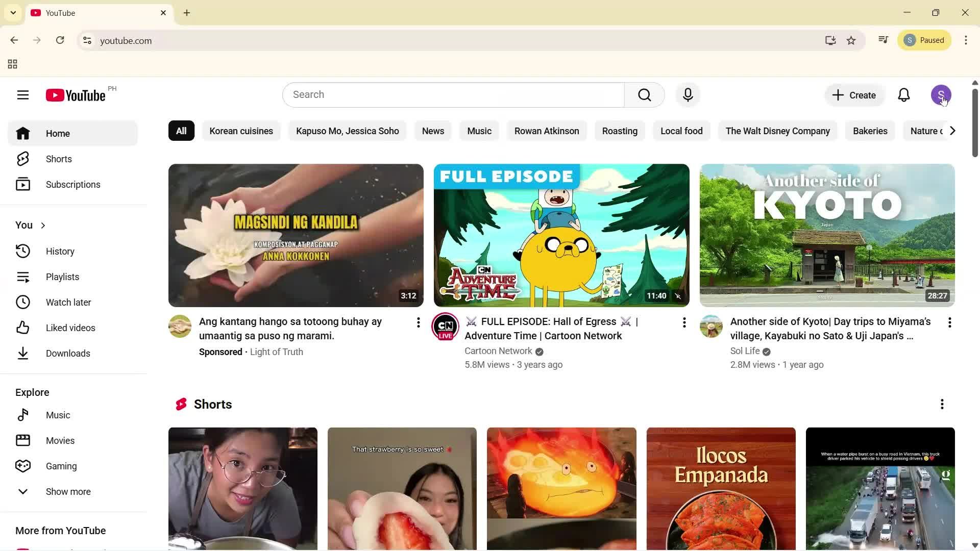The width and height of the screenshot is (980, 551).
Task: Click the Create button
Action: 854,95
